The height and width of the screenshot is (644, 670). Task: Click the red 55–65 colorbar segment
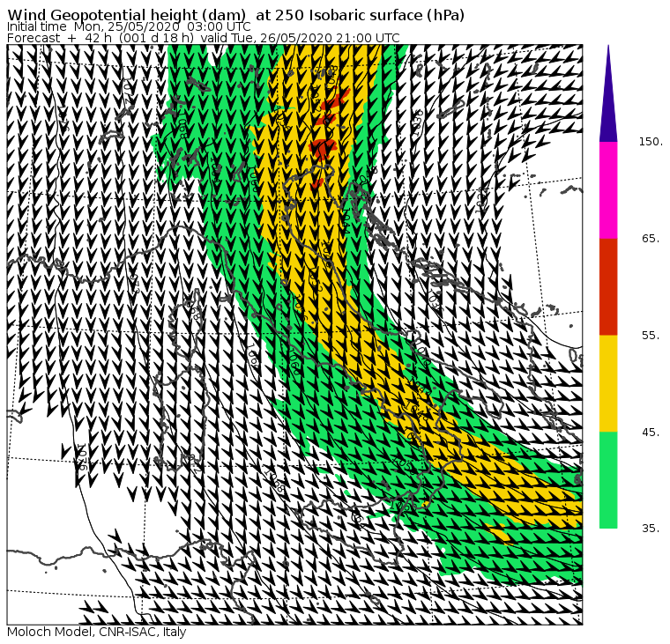tap(608, 287)
